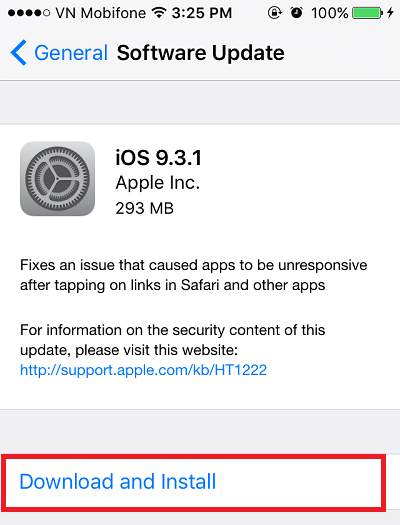Tap the VN Mobifone carrier label
This screenshot has height=525, width=400.
[x=101, y=13]
